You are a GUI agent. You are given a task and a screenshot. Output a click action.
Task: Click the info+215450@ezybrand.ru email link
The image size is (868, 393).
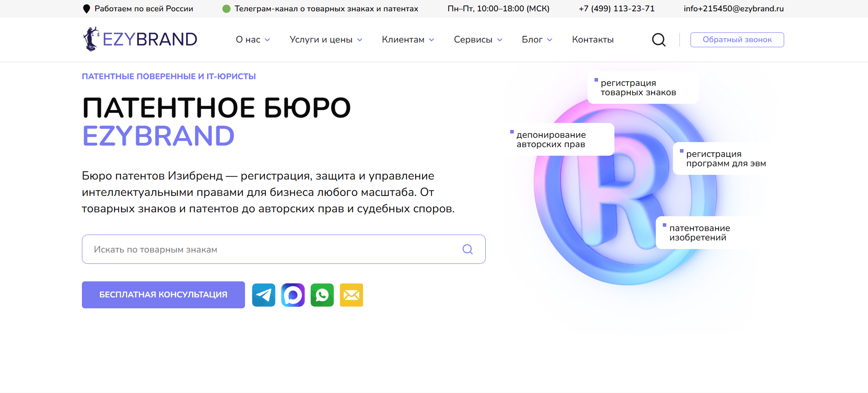[x=734, y=9]
